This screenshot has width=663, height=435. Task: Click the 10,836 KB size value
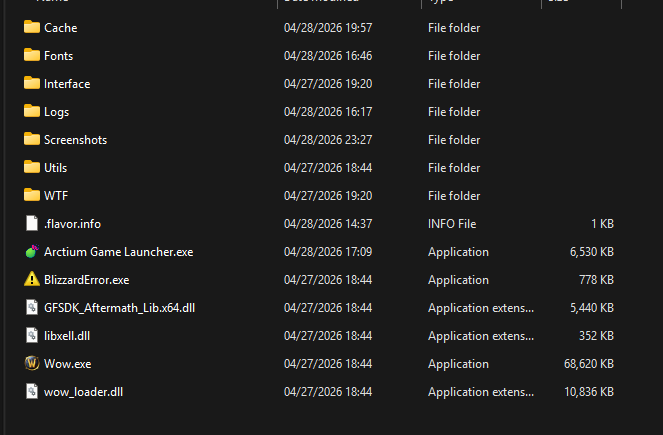tap(591, 392)
